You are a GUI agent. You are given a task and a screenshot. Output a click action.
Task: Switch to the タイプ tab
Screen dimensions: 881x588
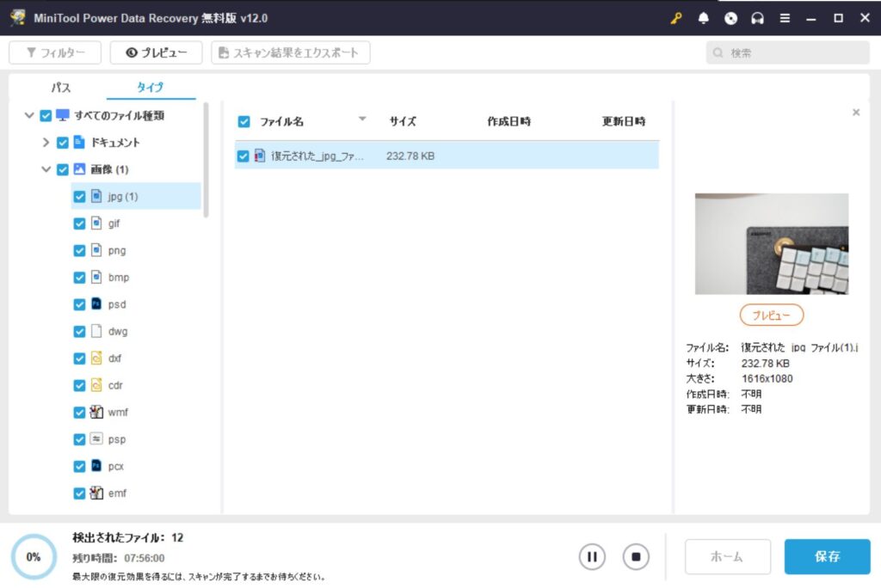click(x=150, y=87)
